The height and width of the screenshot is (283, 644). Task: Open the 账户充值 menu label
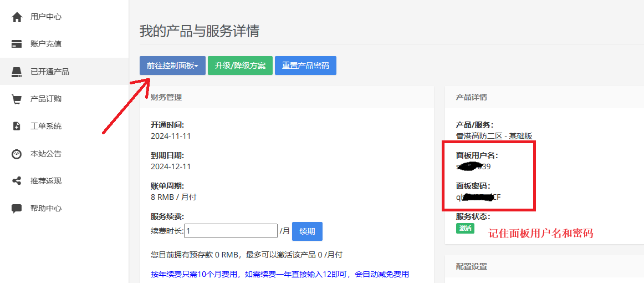46,44
